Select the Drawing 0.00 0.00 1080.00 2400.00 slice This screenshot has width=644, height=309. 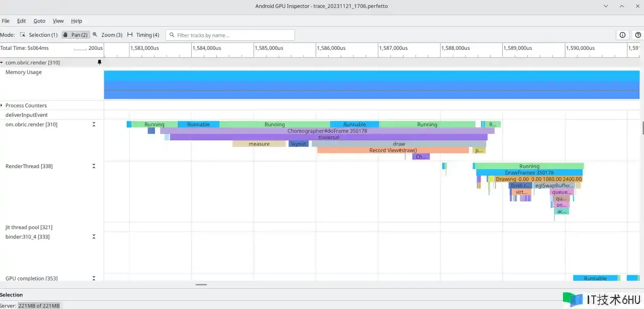(x=538, y=179)
